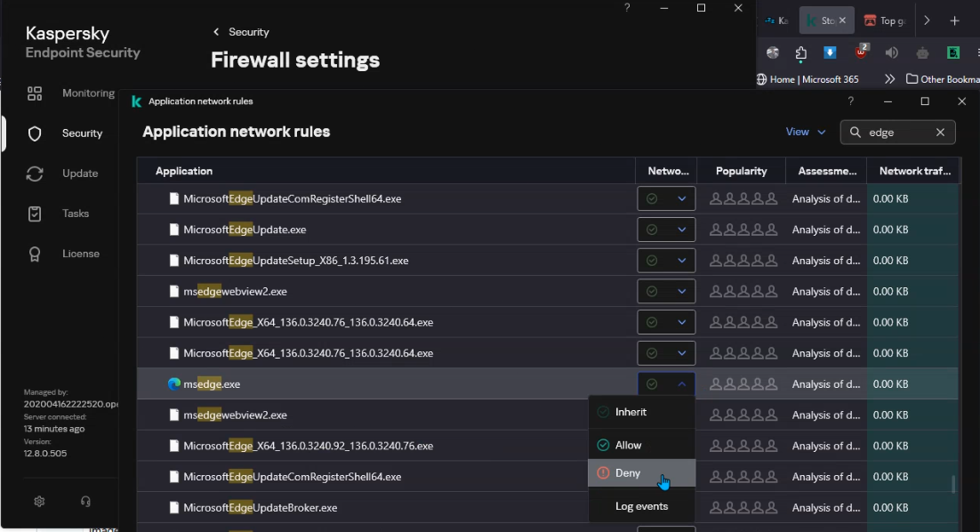This screenshot has height=532, width=980.
Task: Sort by Assessment column header
Action: pyautogui.click(x=827, y=171)
